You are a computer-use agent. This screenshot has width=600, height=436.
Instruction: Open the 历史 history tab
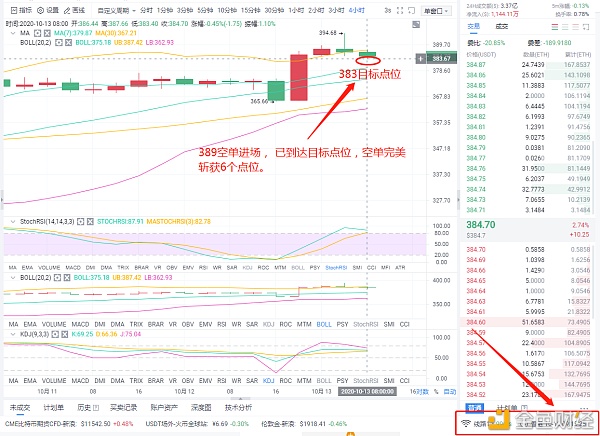point(88,408)
